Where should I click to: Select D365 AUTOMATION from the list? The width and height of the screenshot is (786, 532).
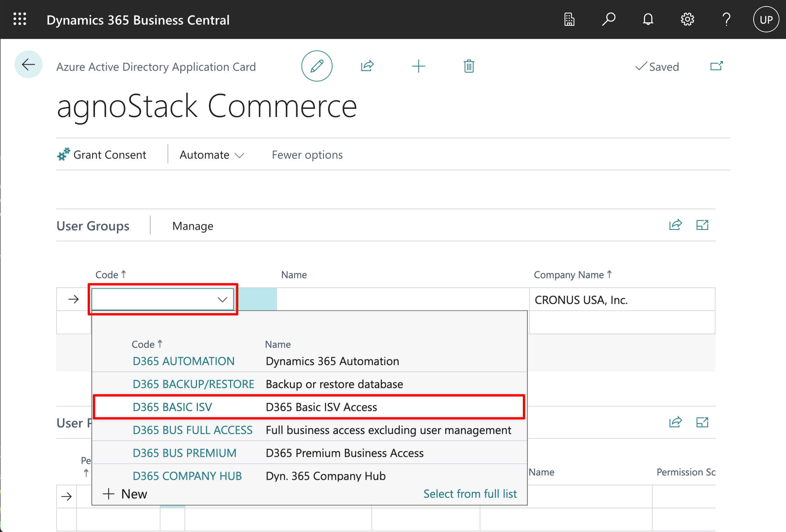point(183,361)
